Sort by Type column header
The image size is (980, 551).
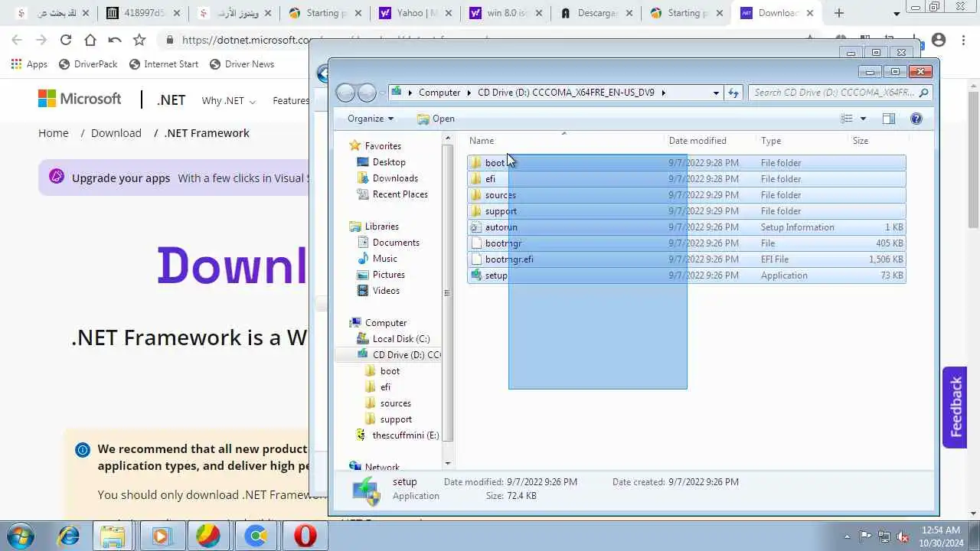coord(771,141)
